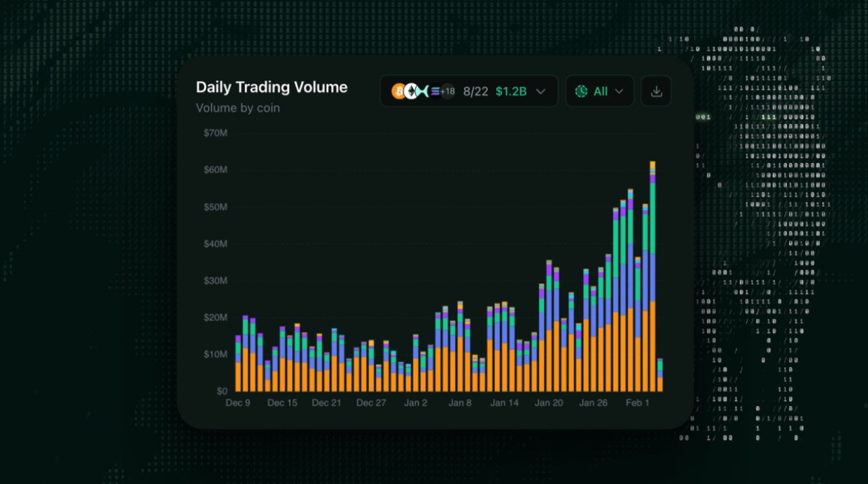Click the teal fish-tail coin icon
Image resolution: width=868 pixels, height=484 pixels.
point(422,91)
